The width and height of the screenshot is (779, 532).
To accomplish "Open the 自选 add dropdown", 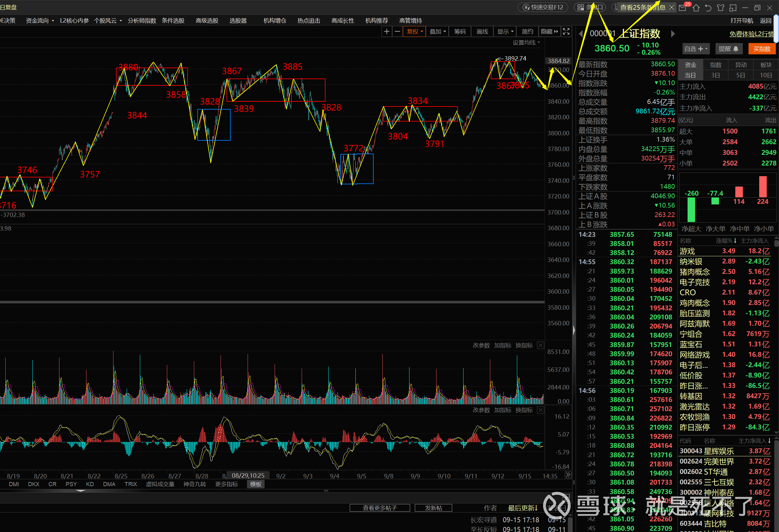I will tap(696, 49).
